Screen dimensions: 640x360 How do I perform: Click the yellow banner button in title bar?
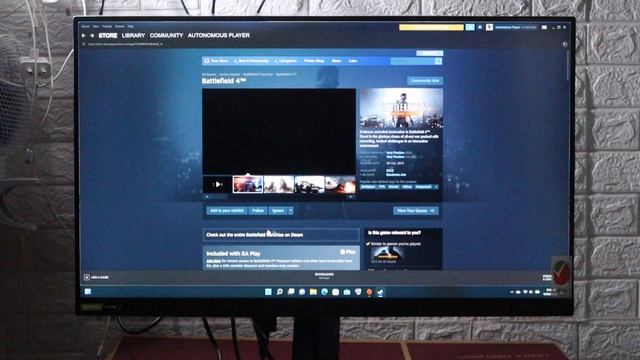(431, 27)
